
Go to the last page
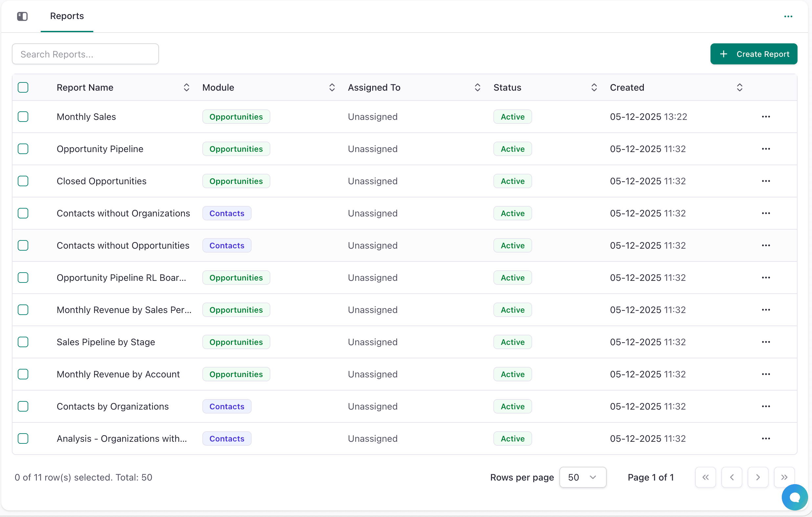(784, 477)
